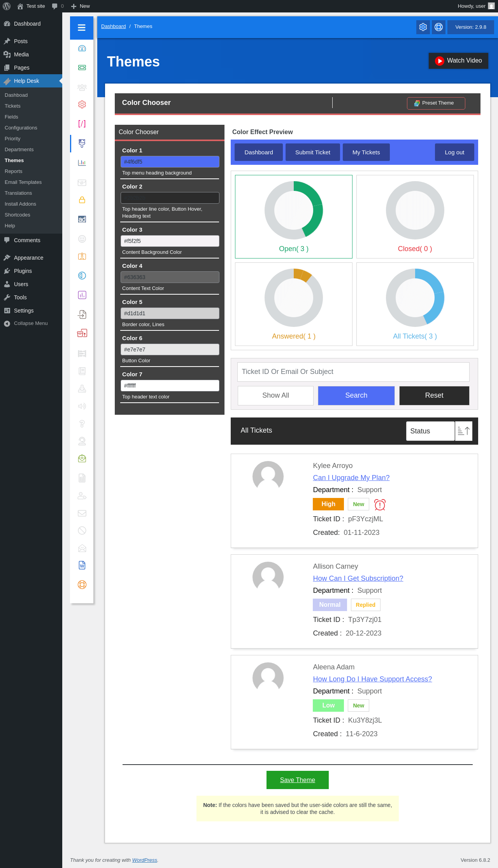Click the blue 'ad' icon

click(x=82, y=219)
